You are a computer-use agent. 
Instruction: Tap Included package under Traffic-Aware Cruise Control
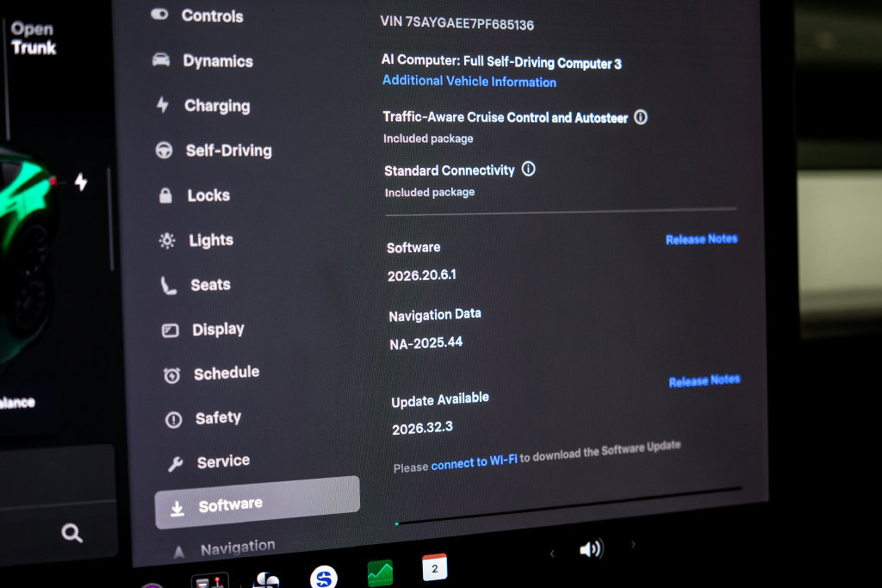(x=428, y=139)
